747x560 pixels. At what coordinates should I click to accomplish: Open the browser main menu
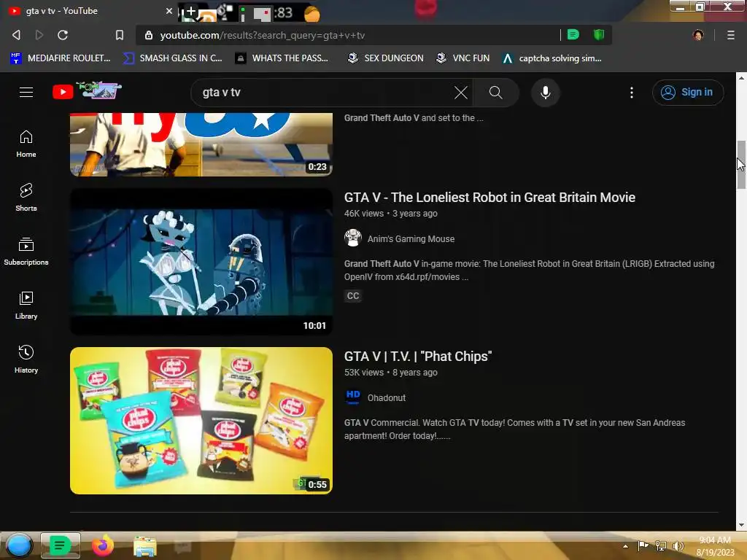pyautogui.click(x=730, y=35)
